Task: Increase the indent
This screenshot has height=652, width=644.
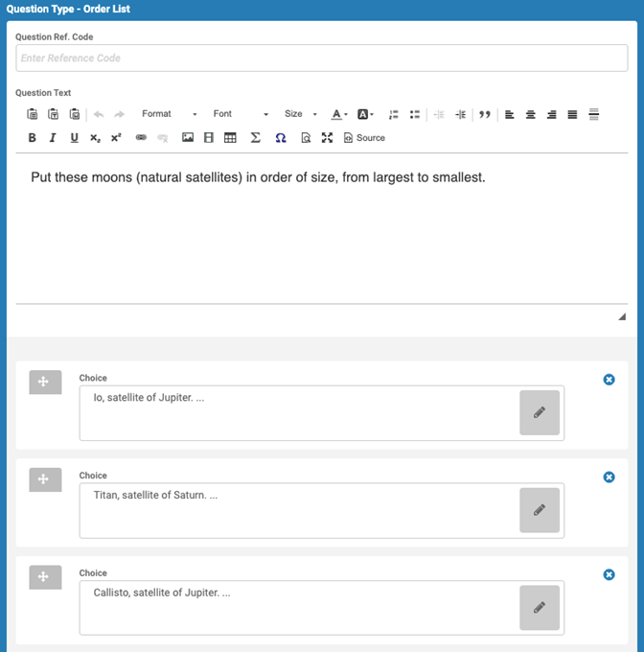Action: (460, 114)
